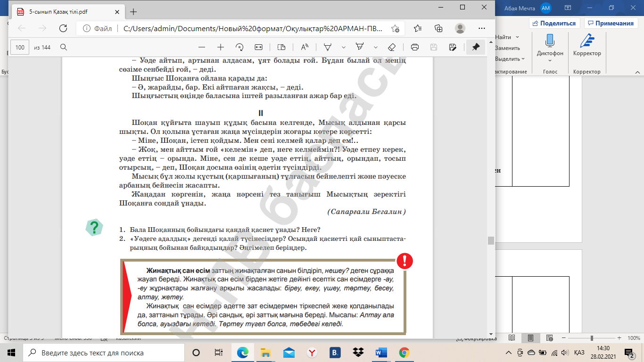Open the Edge profile avatar
The width and height of the screenshot is (644, 362).
[x=460, y=28]
